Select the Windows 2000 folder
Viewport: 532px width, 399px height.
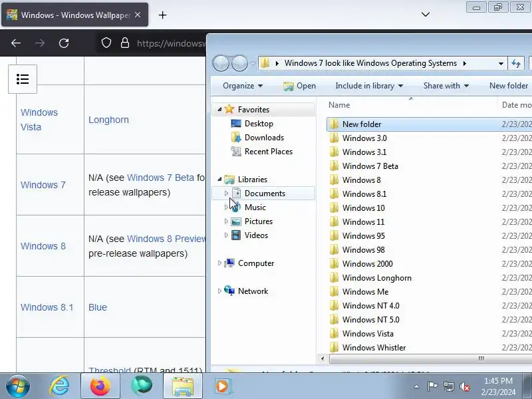[368, 263]
